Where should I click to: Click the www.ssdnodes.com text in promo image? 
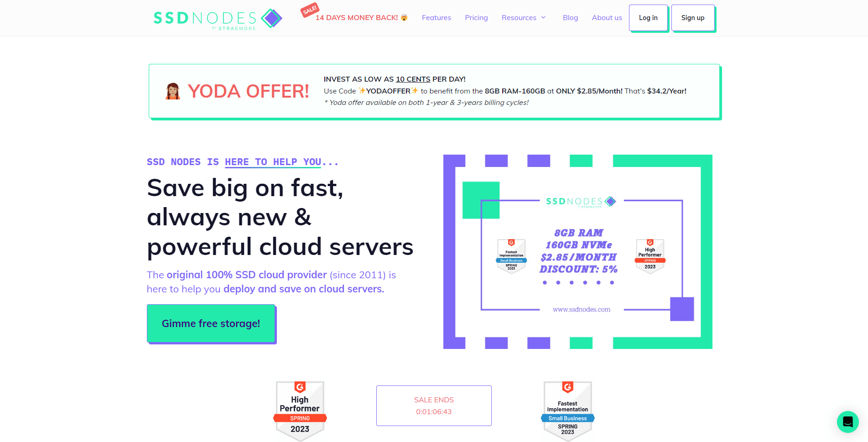tap(582, 309)
